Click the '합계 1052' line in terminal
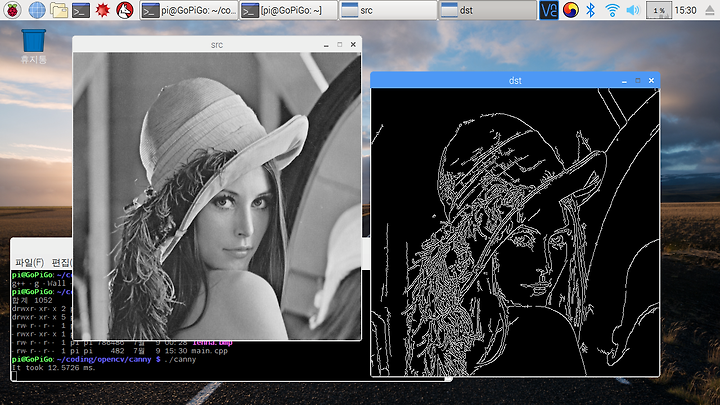 pyautogui.click(x=32, y=300)
